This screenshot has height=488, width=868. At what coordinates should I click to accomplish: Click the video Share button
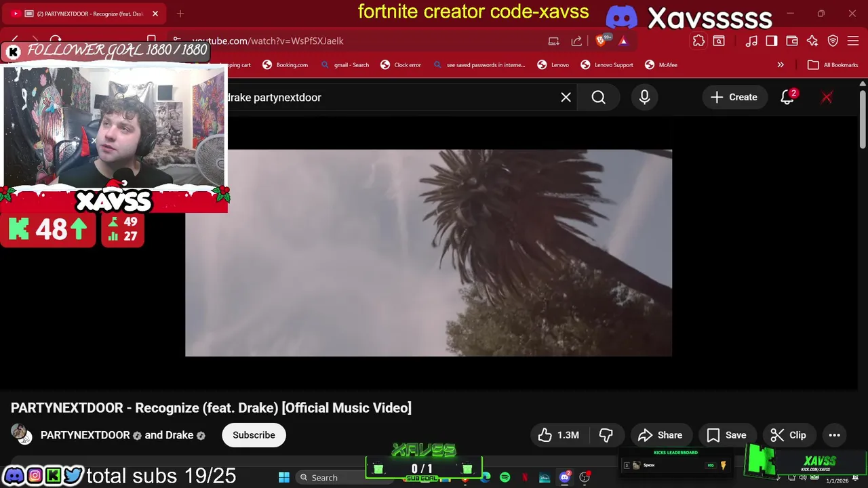[x=660, y=435]
